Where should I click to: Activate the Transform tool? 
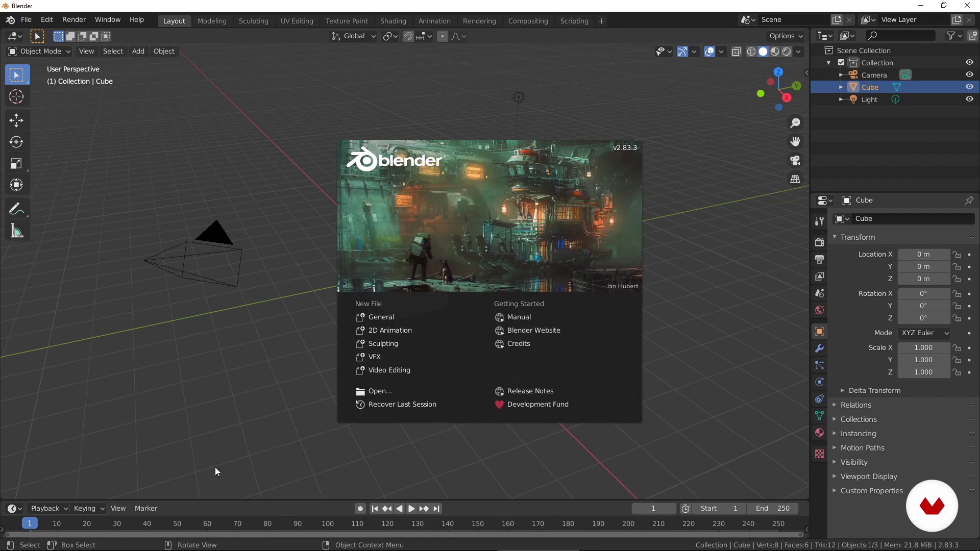(x=16, y=185)
